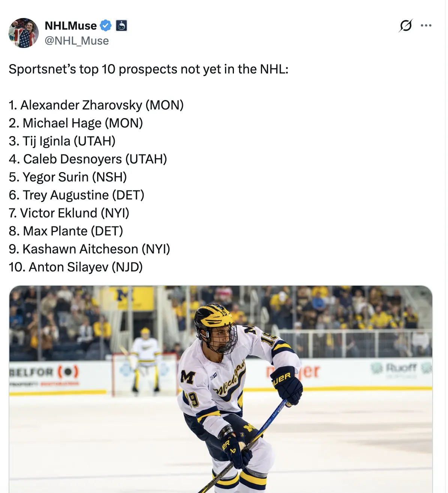The image size is (448, 493).
Task: Open the @NHL_Muse handle link
Action: (76, 40)
